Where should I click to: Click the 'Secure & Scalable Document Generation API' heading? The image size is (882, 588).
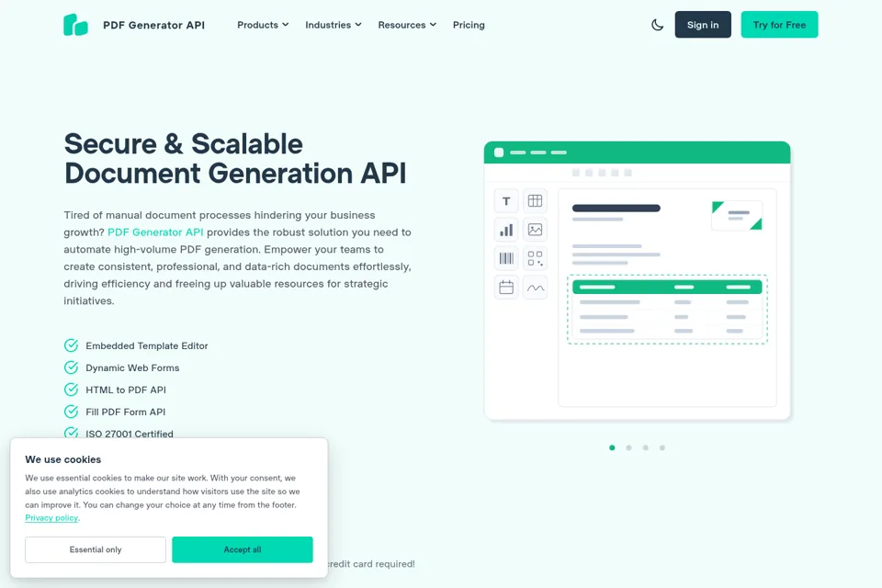pos(234,159)
